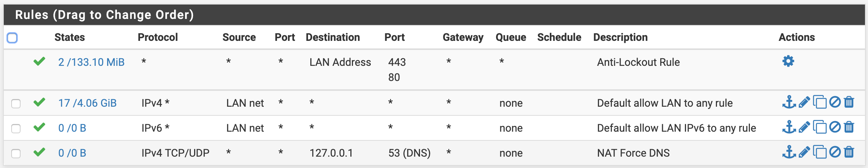This screenshot has width=868, height=168.
Task: Open the 2 /133.10 MiB states link
Action: coord(91,62)
